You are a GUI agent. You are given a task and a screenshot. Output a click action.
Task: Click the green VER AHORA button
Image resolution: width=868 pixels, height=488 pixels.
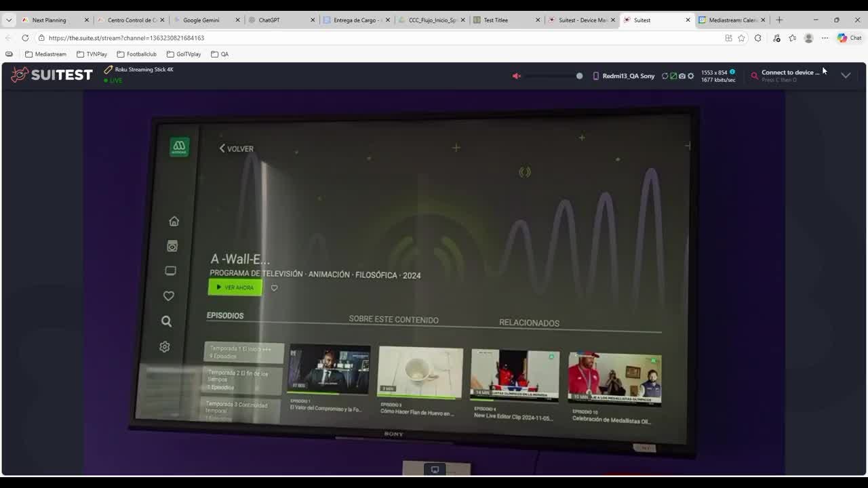coord(235,287)
